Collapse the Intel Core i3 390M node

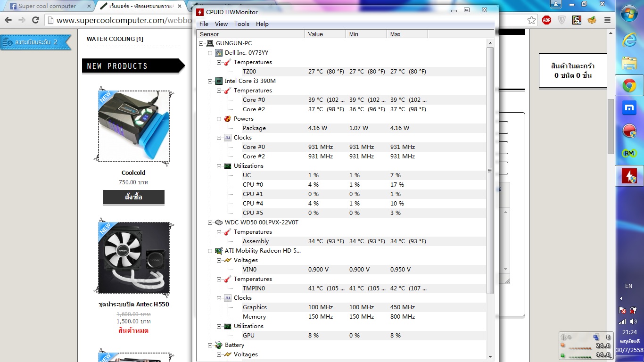point(210,81)
